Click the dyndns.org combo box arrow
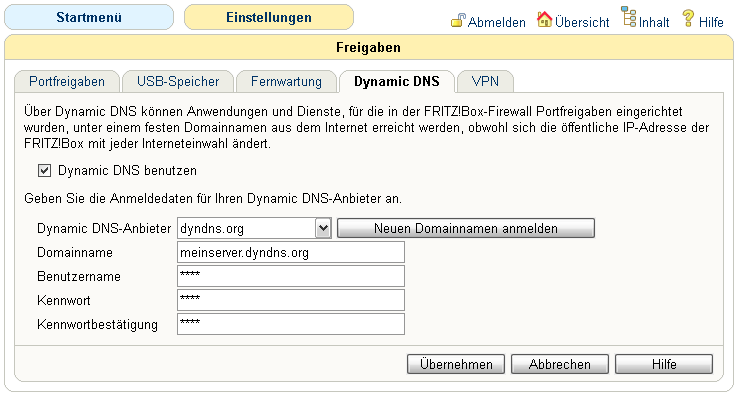The height and width of the screenshot is (396, 738). (x=323, y=228)
